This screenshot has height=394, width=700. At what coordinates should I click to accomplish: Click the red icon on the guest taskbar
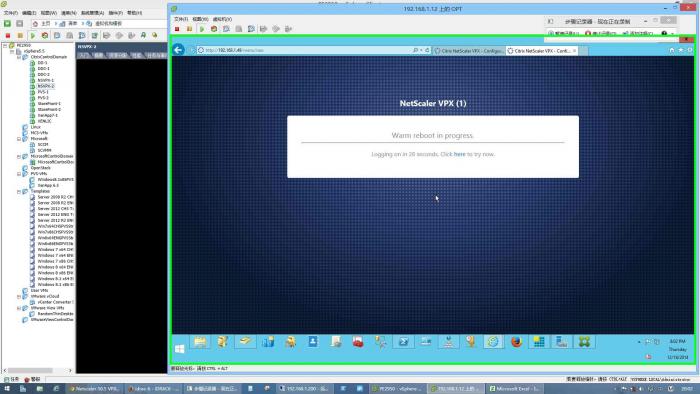tap(358, 342)
